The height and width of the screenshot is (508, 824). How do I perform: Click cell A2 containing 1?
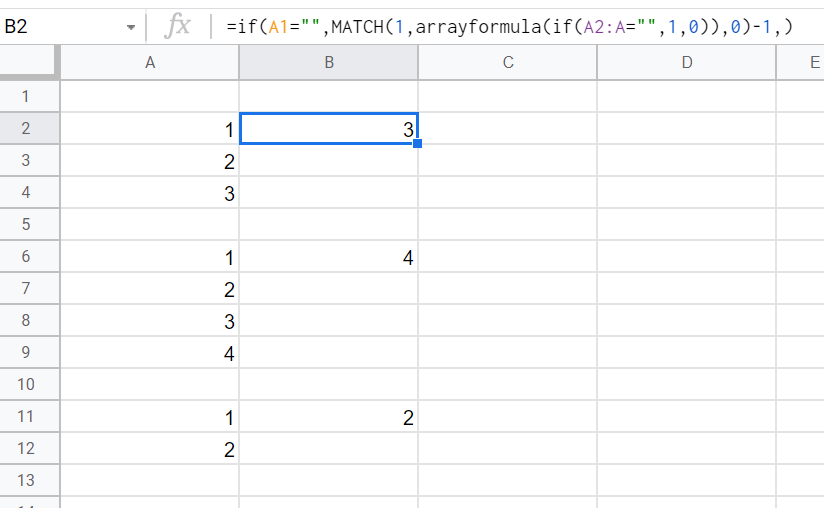[x=150, y=128]
